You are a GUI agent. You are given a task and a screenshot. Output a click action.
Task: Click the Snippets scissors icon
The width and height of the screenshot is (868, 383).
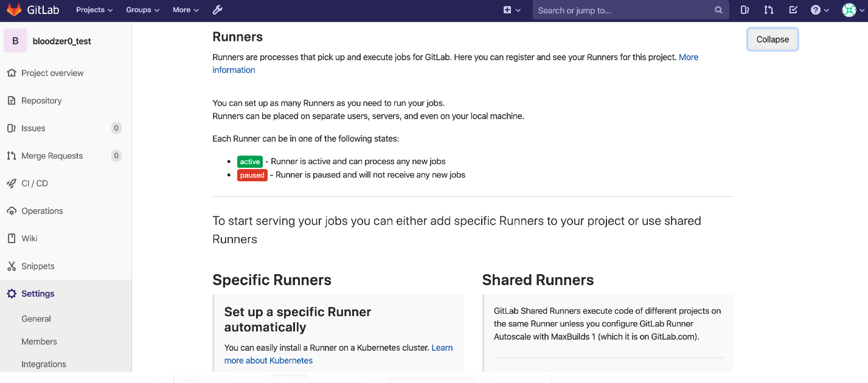pos(12,266)
